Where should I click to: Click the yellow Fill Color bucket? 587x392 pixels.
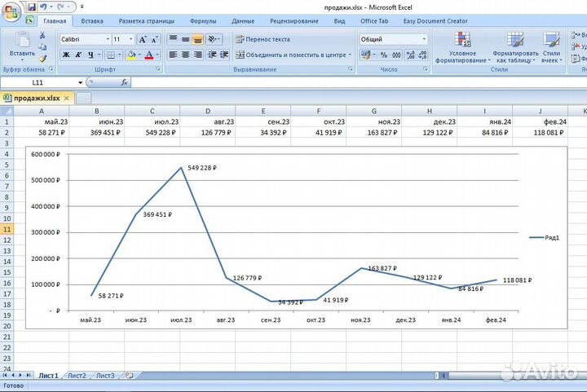click(130, 55)
